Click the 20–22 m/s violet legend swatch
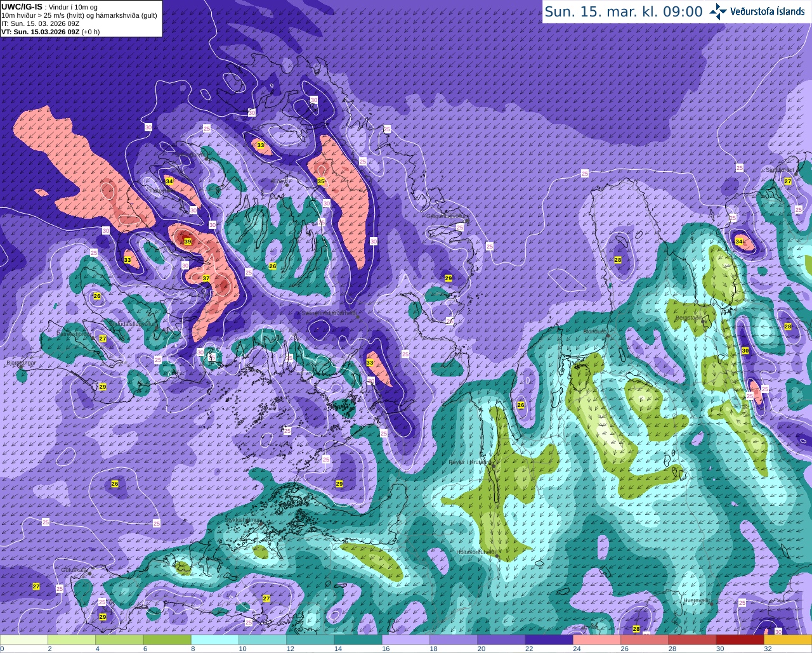This screenshot has height=653, width=812. [x=501, y=640]
